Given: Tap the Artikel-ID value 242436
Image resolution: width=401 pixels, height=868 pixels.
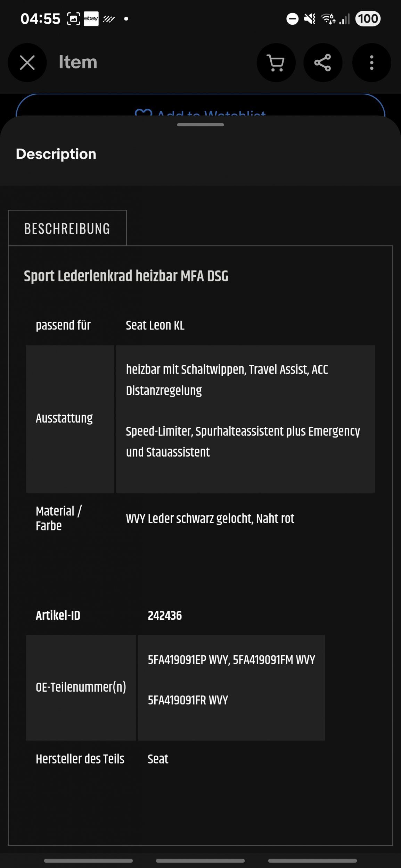Looking at the screenshot, I should (x=165, y=615).
